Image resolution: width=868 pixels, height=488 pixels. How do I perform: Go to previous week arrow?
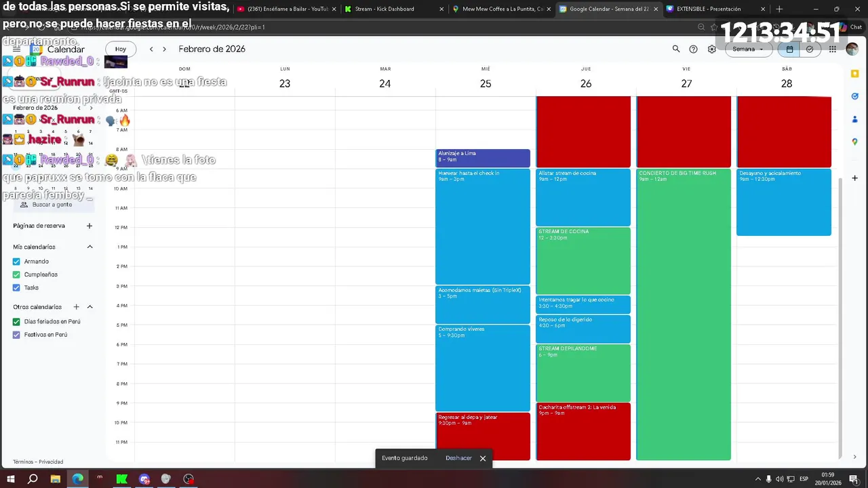tap(151, 49)
